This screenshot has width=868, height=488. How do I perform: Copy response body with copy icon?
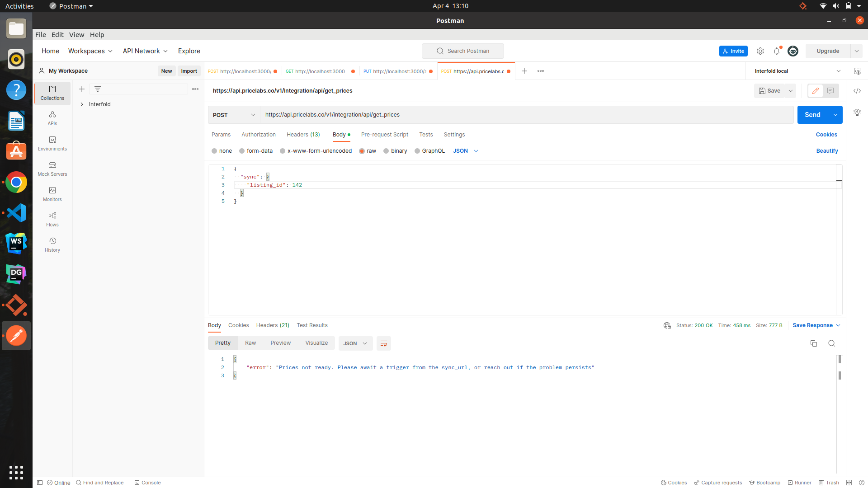click(814, 343)
